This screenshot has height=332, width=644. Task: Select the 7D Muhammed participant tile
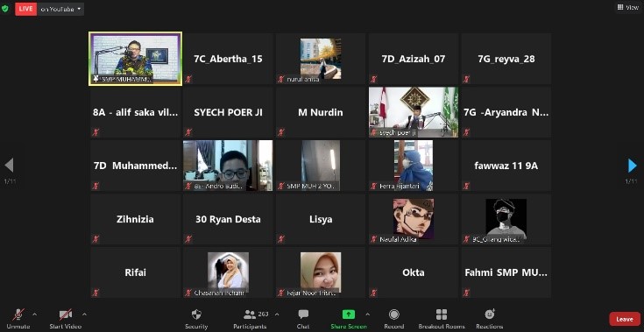[136, 166]
